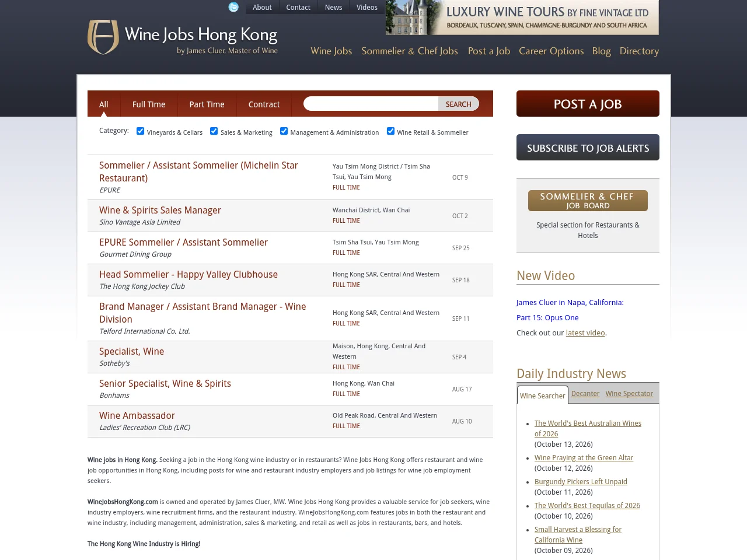Go to the Contact page
Screen dimensions: 747x560
point(298,8)
